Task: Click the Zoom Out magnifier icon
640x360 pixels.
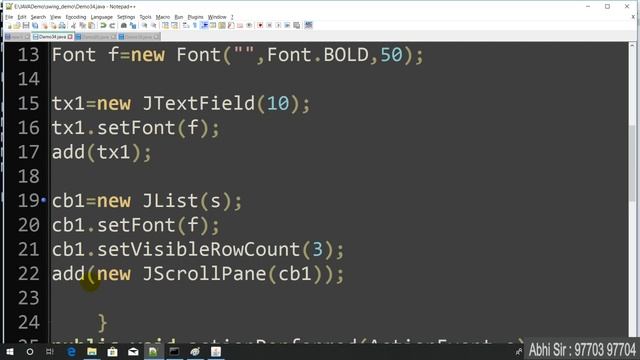Action: coord(154,25)
